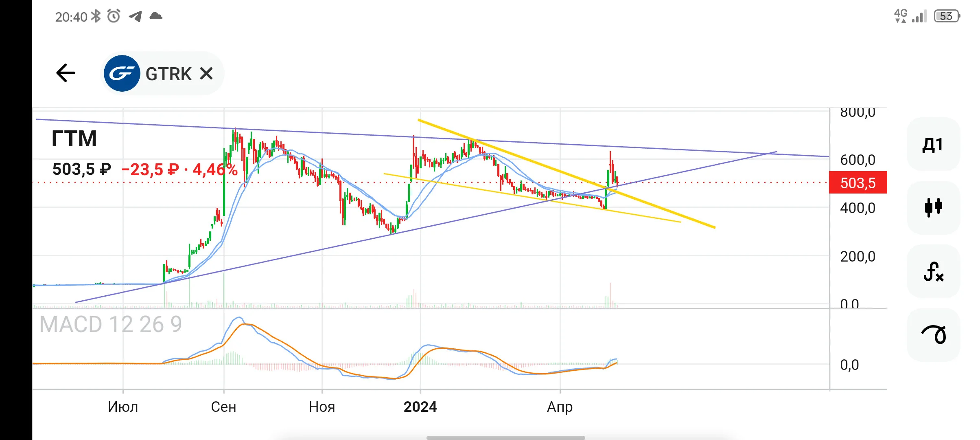Viewport: 980px width, 440px height.
Task: Tap the MACD 12 26 9 label
Action: 111,324
